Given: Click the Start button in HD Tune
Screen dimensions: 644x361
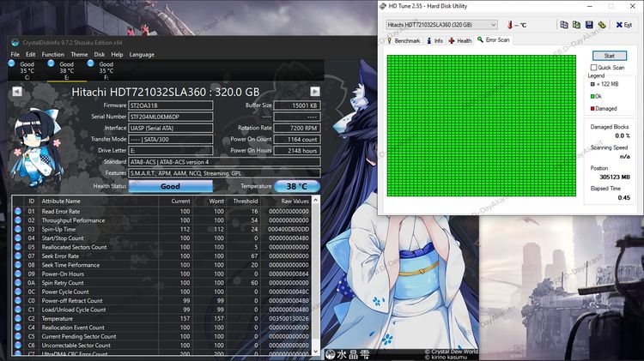Looking at the screenshot, I should click(610, 56).
